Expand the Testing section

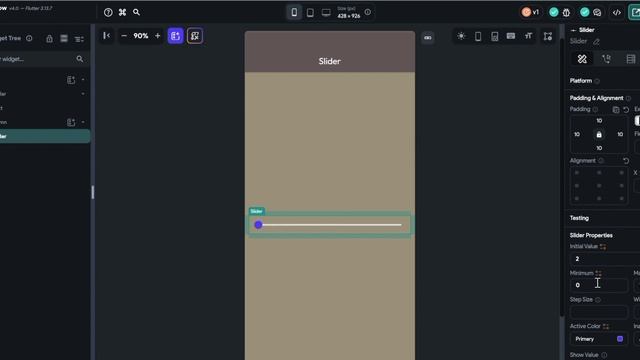pos(579,218)
